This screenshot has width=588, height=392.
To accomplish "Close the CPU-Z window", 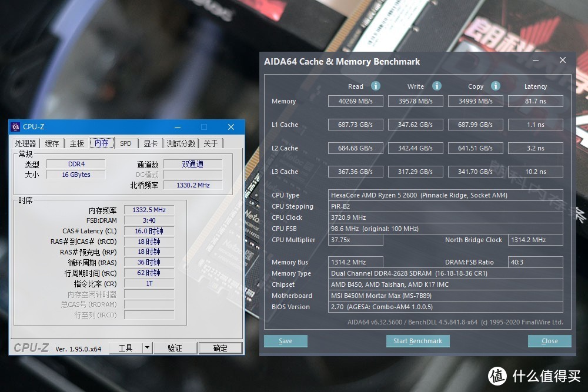I will click(231, 127).
